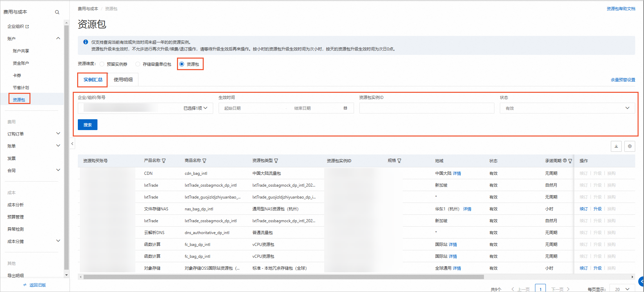Open 账户共享 in the sidebar
This screenshot has height=292, width=644.
pyautogui.click(x=21, y=51)
